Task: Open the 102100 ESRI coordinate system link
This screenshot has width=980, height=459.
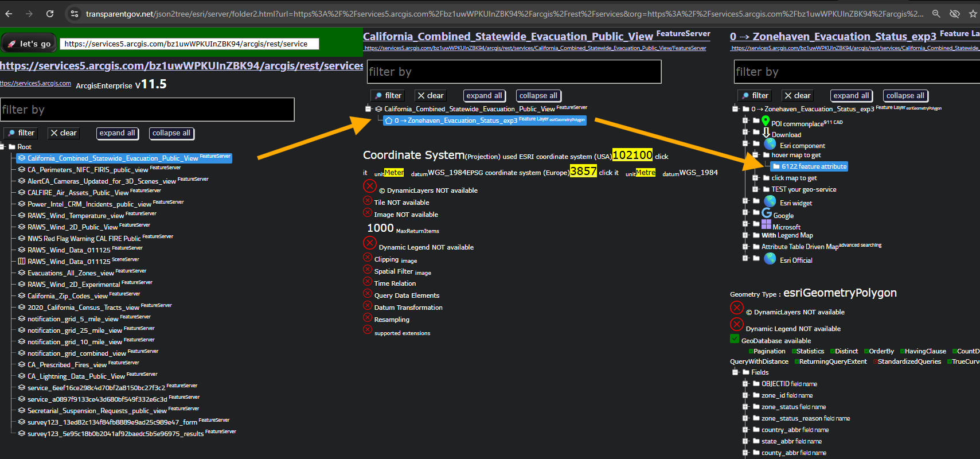Action: click(x=632, y=155)
